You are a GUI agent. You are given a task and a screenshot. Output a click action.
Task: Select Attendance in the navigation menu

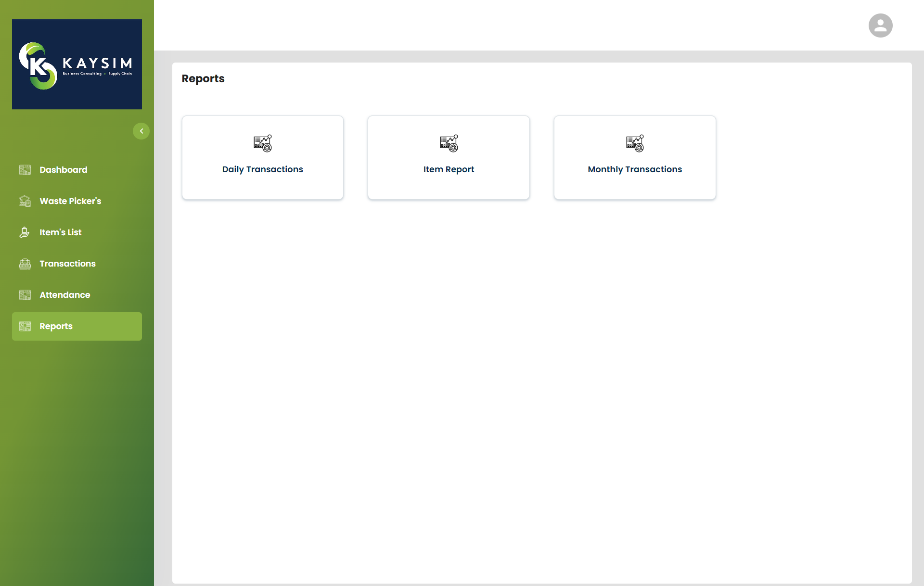click(65, 295)
